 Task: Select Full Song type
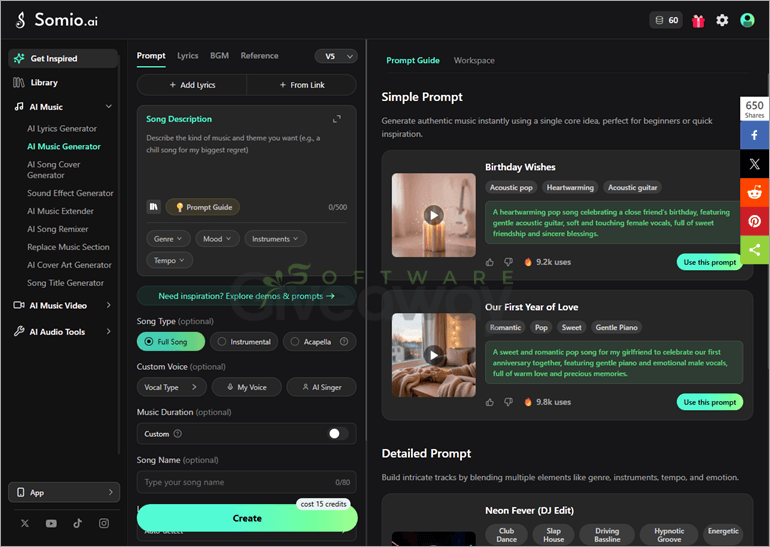click(x=171, y=341)
